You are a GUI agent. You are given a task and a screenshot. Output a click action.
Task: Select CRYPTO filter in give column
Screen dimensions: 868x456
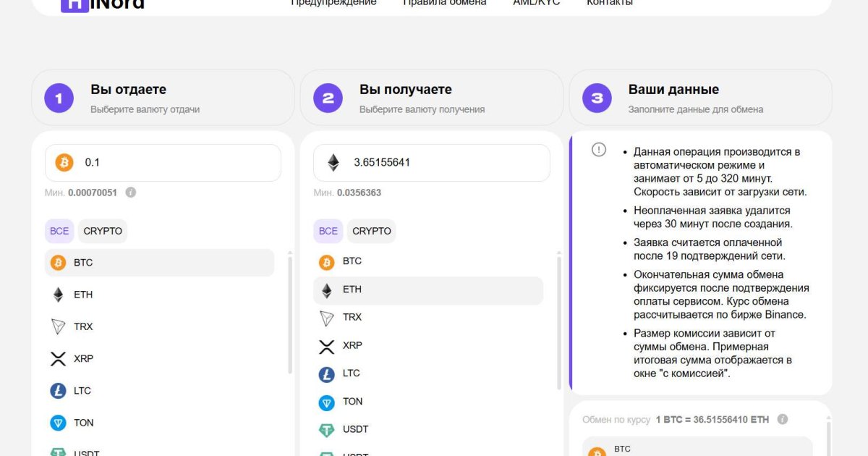[103, 231]
